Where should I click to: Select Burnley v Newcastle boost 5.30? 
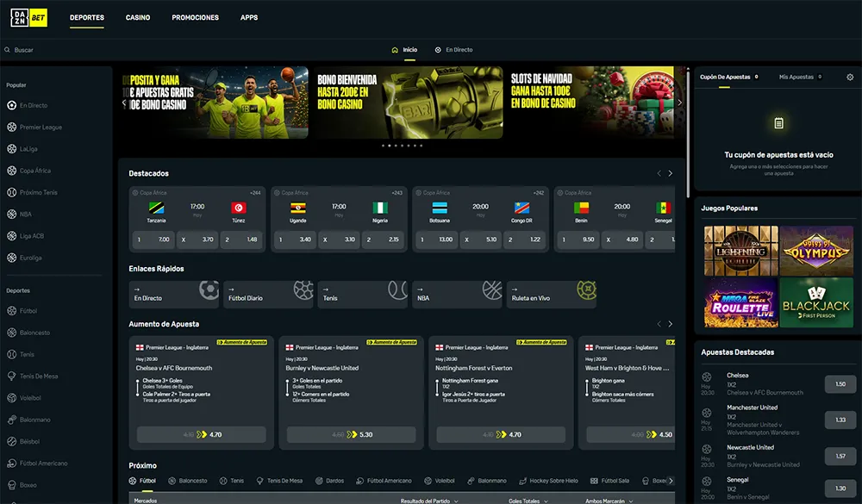pyautogui.click(x=352, y=434)
